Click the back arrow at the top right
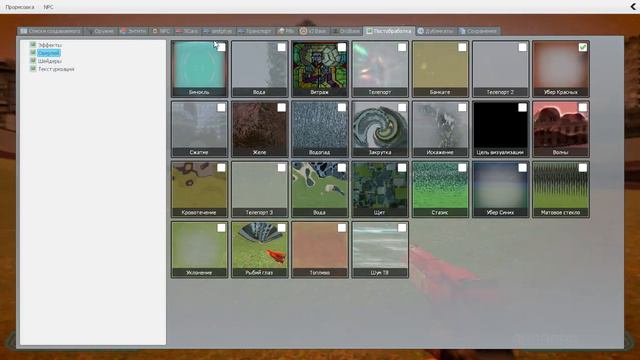The height and width of the screenshot is (360, 640). click(x=634, y=7)
